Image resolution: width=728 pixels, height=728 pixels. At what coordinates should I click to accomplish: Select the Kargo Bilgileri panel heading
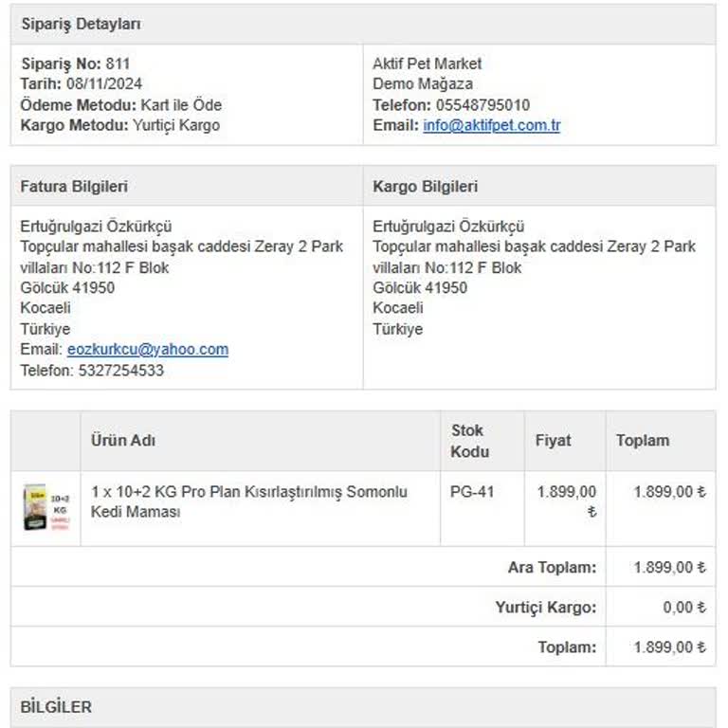[425, 187]
